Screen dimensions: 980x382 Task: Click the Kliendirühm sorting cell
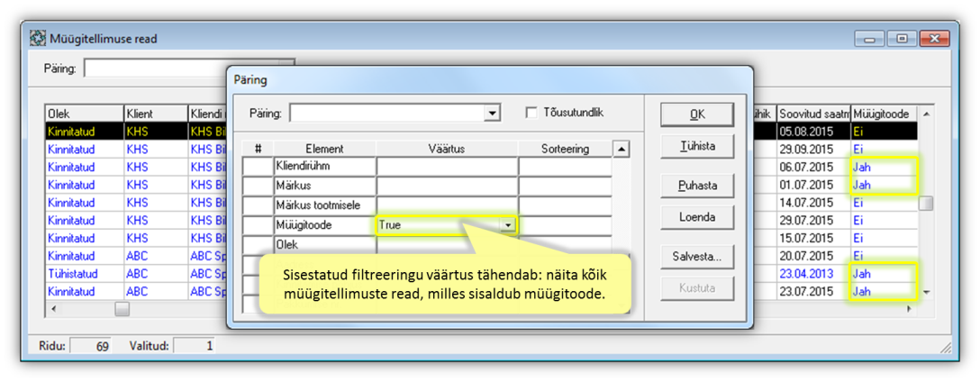[565, 167]
